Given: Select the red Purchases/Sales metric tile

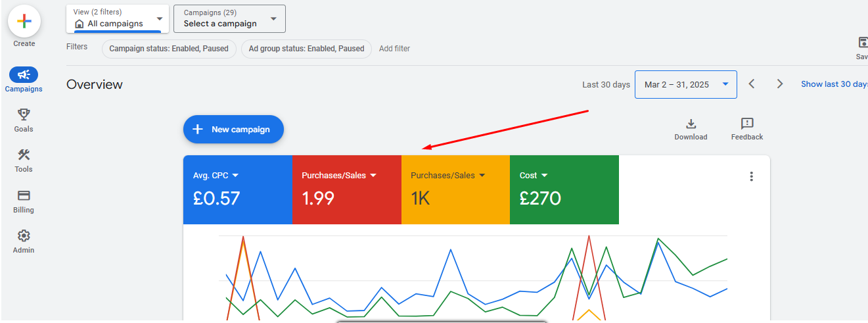Looking at the screenshot, I should 346,190.
